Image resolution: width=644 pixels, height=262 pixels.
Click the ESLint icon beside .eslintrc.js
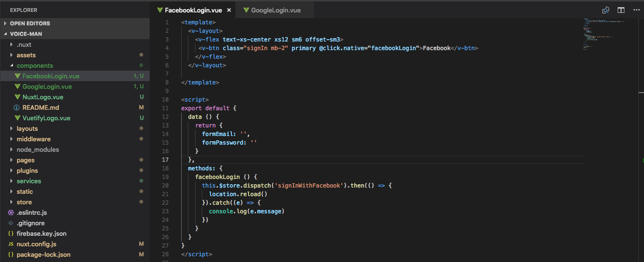pos(11,213)
